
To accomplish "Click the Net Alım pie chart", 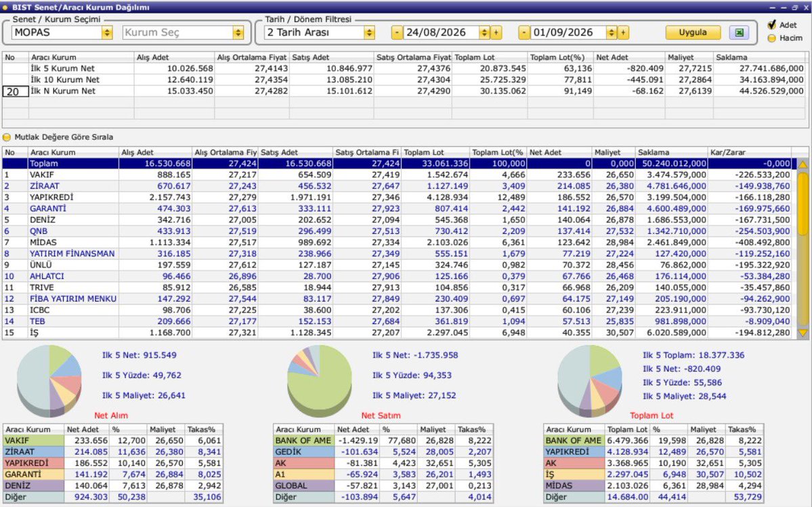I will (x=49, y=380).
